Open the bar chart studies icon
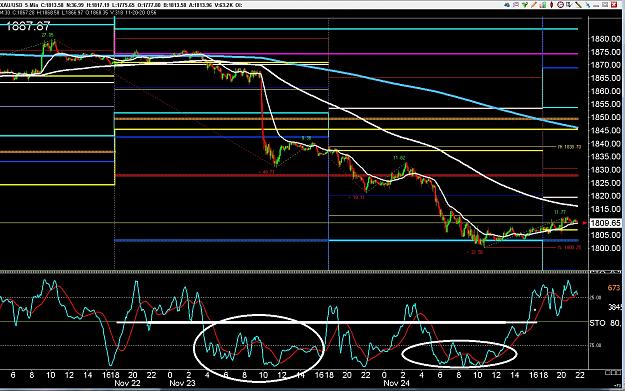 543,5
